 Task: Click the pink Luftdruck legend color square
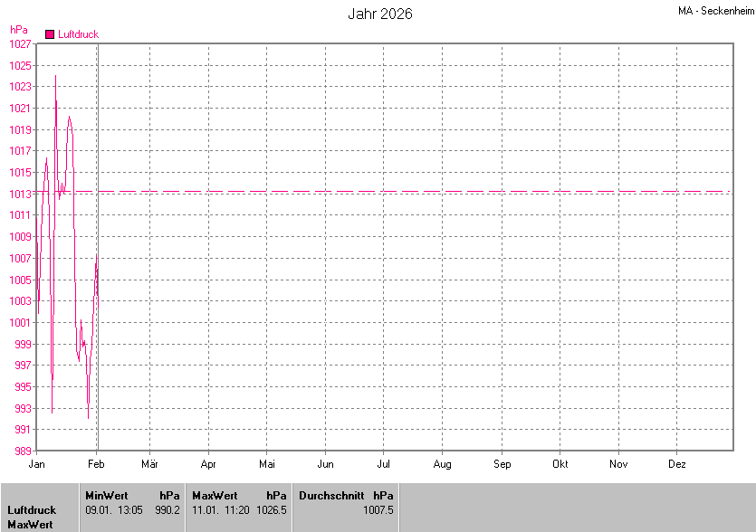[x=50, y=34]
